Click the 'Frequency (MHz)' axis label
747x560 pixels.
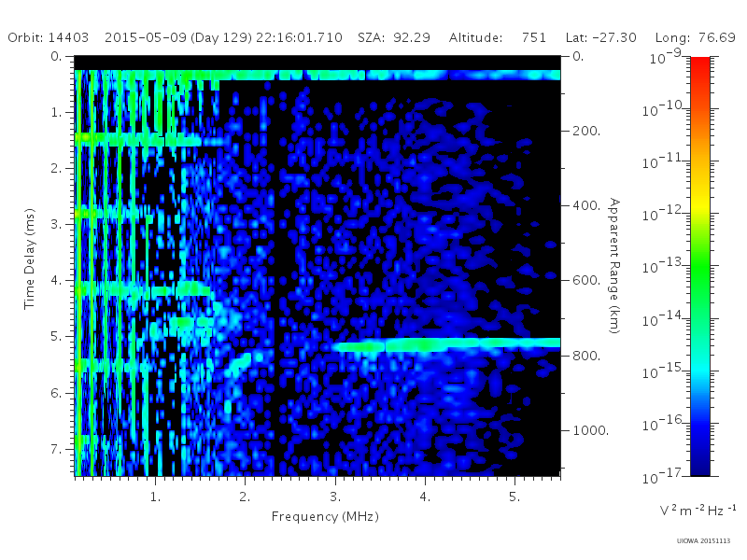[x=325, y=517]
